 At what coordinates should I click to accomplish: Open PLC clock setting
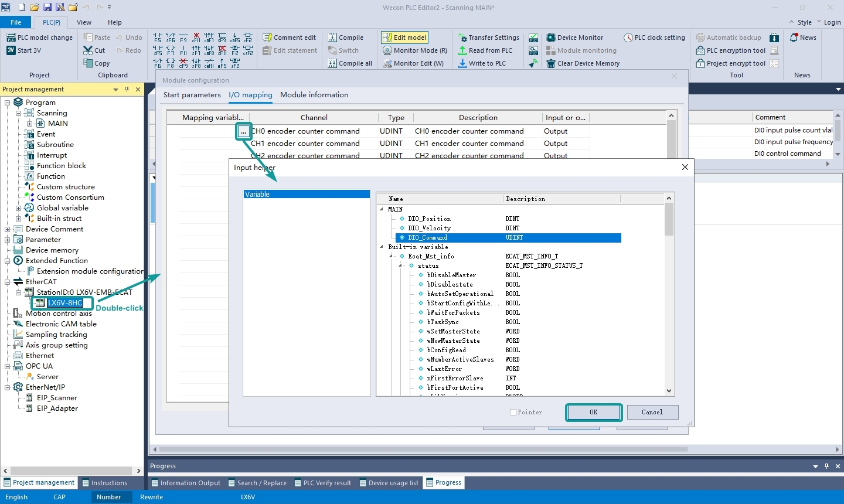click(x=654, y=38)
